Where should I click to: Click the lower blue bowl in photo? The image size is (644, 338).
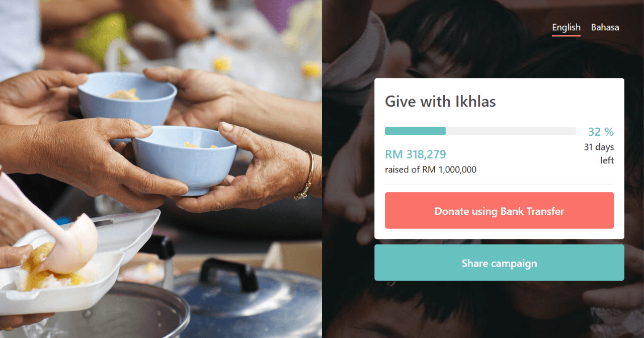click(185, 158)
